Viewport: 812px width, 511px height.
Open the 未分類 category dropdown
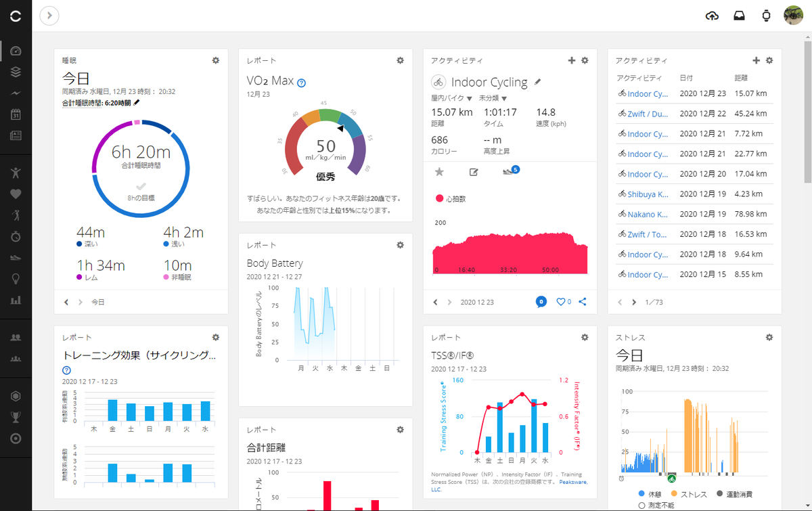coord(493,99)
